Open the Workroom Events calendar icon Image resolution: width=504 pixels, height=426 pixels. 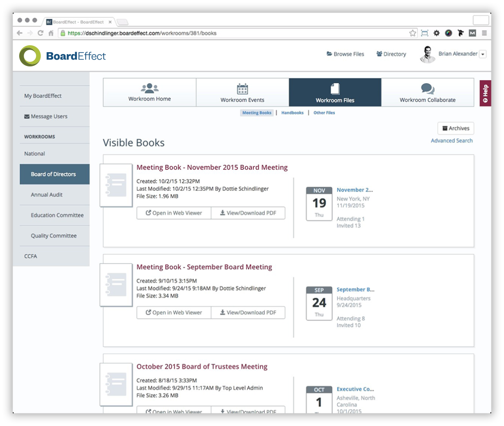(x=242, y=90)
